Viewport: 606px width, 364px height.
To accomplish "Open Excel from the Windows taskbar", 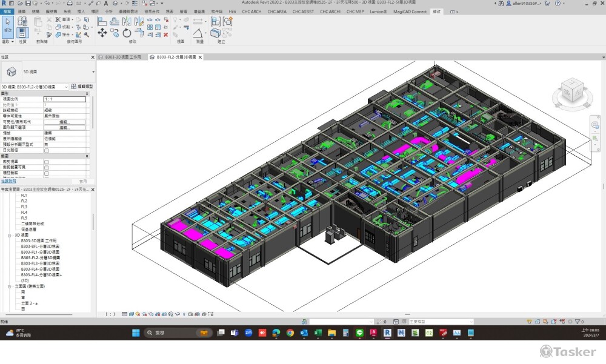I will (317, 333).
